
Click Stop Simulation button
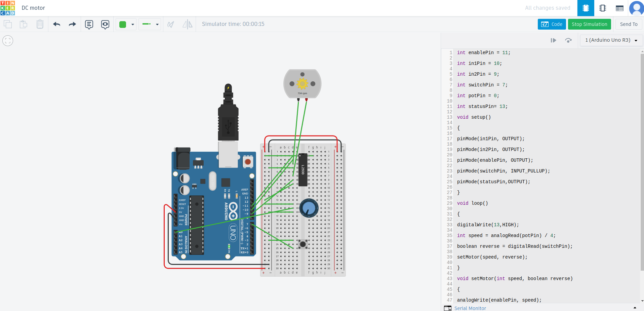(589, 24)
